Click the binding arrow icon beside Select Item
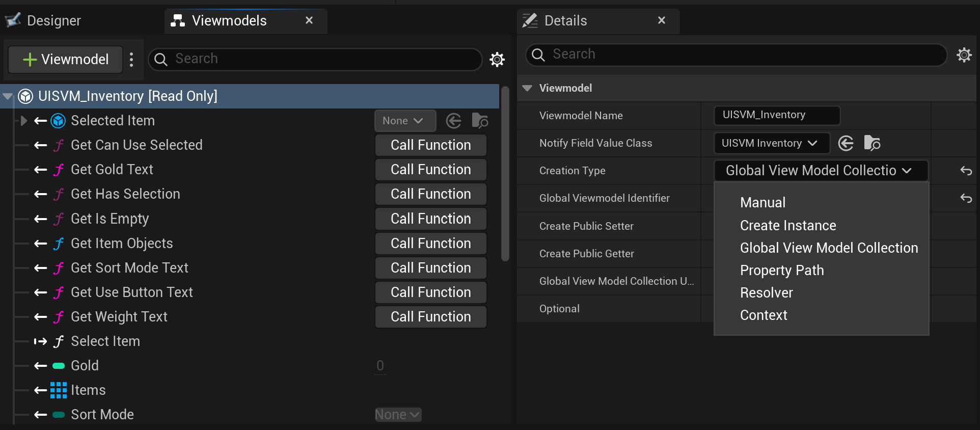 [x=40, y=341]
